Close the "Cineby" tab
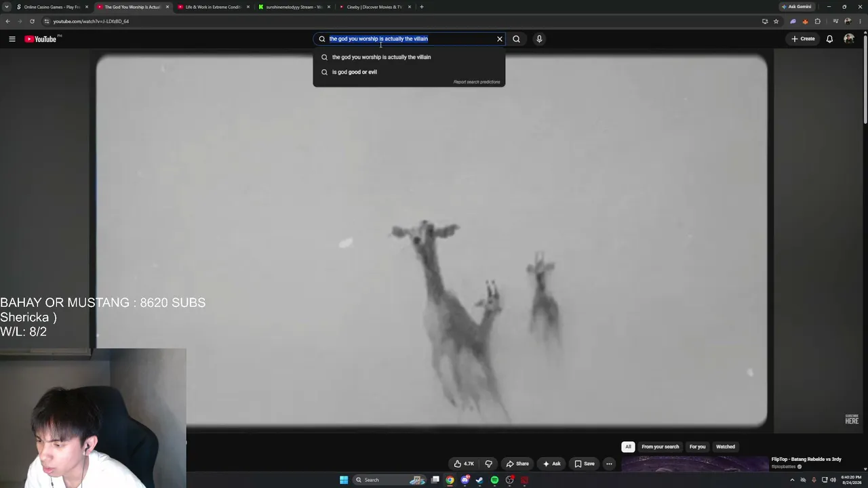The width and height of the screenshot is (868, 488). [410, 7]
